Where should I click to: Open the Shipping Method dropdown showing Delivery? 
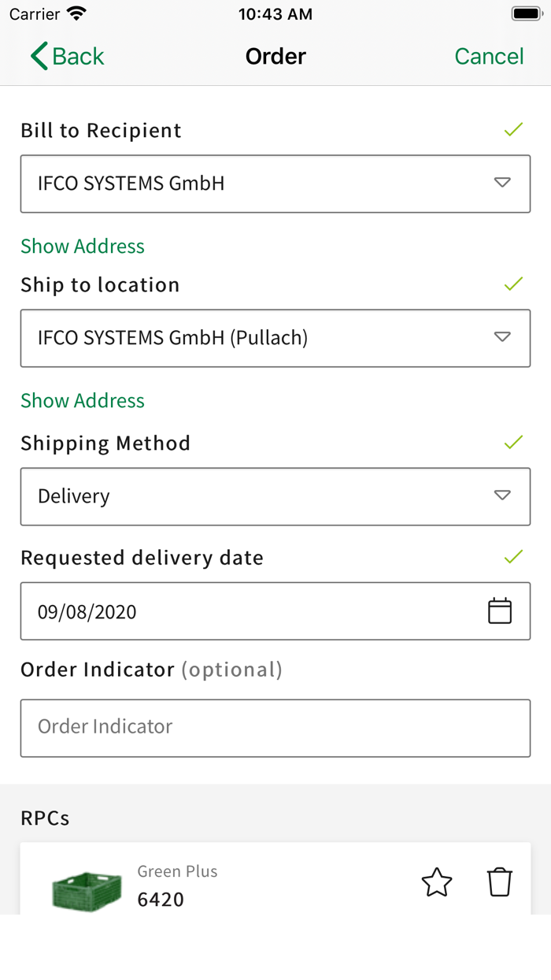pos(502,496)
